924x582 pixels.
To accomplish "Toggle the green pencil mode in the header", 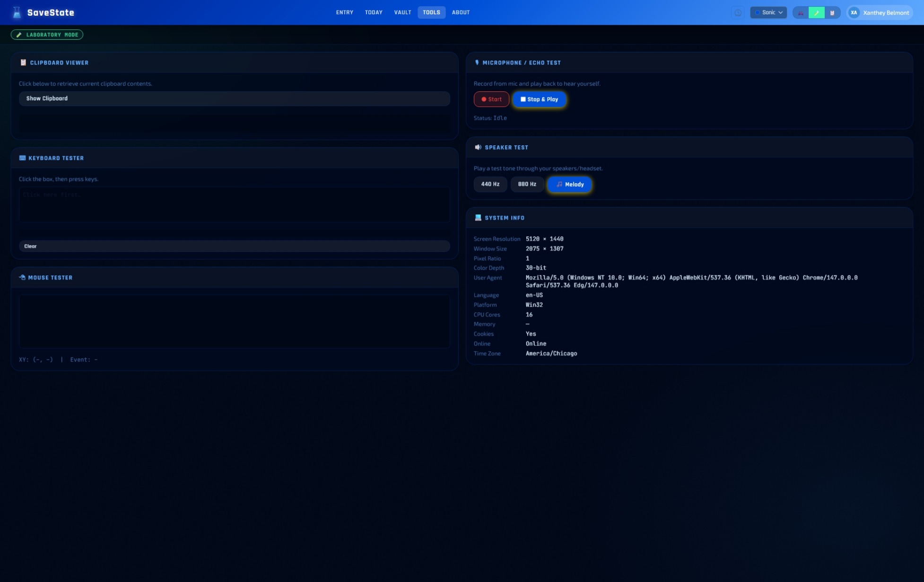I will (x=816, y=12).
